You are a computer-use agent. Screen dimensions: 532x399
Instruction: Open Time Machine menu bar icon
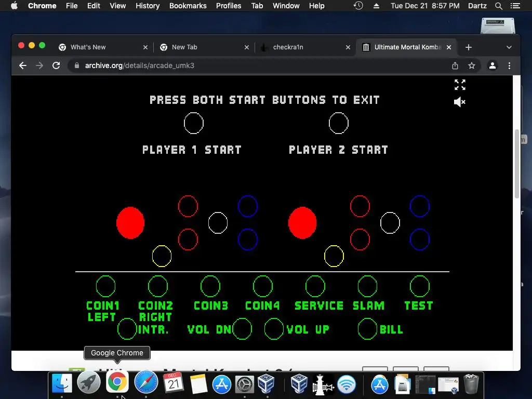pyautogui.click(x=358, y=6)
